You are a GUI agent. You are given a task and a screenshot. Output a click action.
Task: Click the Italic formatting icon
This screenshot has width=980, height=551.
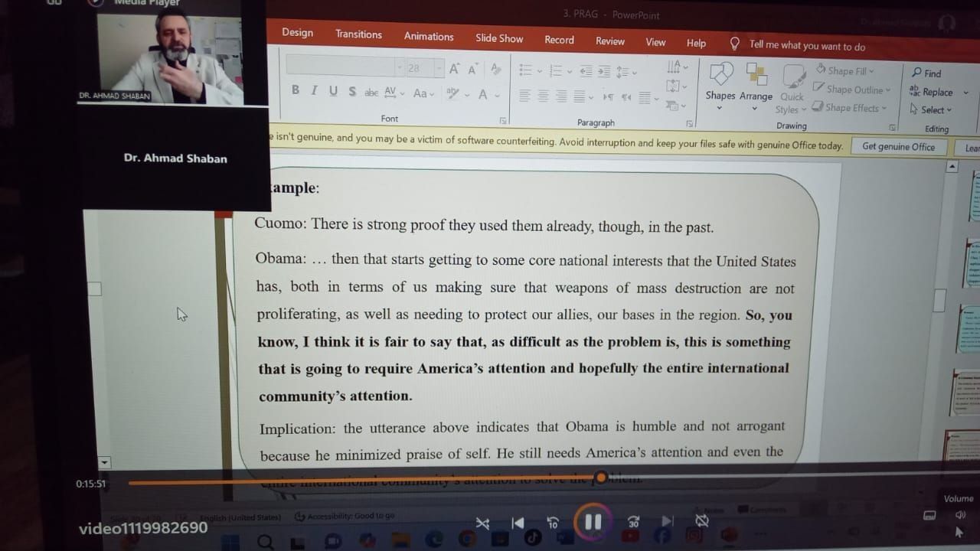tap(314, 90)
